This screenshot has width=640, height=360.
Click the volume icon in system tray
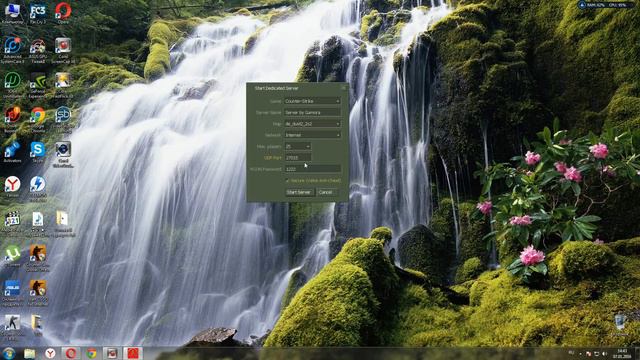(604, 353)
